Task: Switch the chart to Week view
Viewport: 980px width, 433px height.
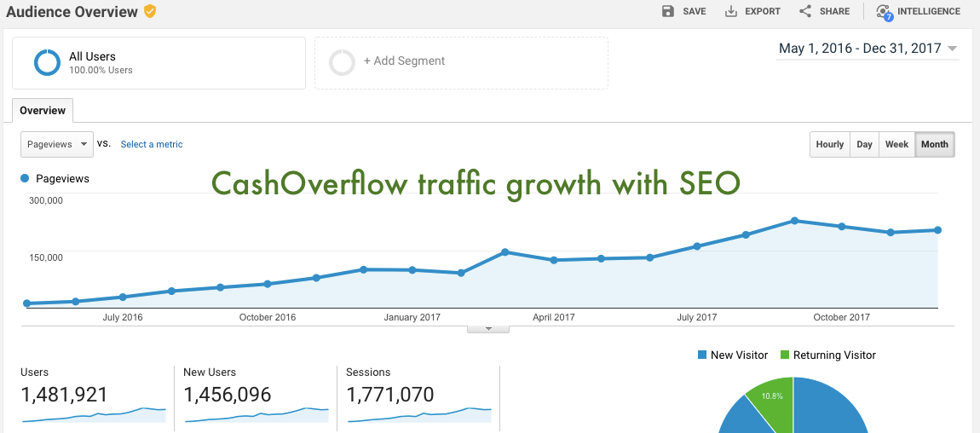Action: (896, 144)
